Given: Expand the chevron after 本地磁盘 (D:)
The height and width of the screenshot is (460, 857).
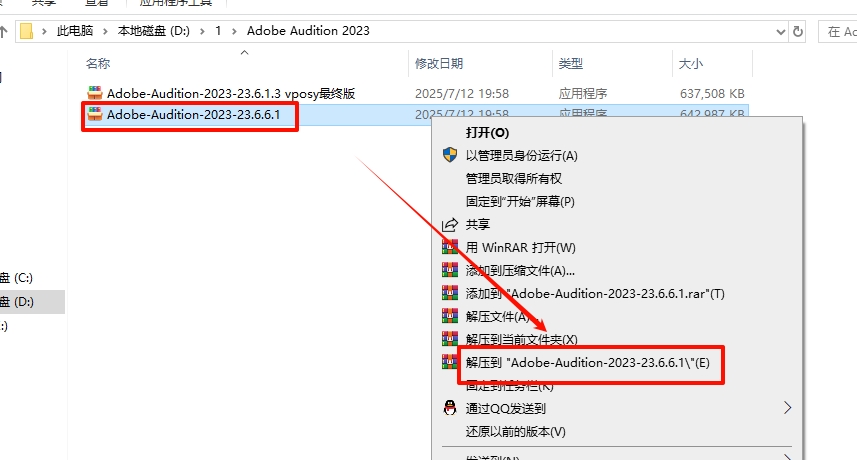Looking at the screenshot, I should click(202, 32).
